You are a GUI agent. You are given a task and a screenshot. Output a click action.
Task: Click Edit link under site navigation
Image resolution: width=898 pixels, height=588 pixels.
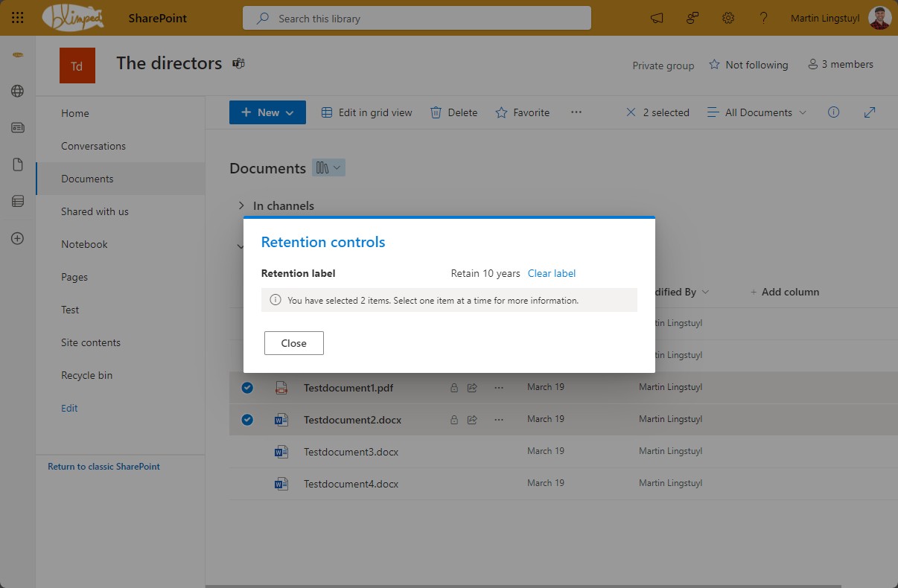click(69, 408)
